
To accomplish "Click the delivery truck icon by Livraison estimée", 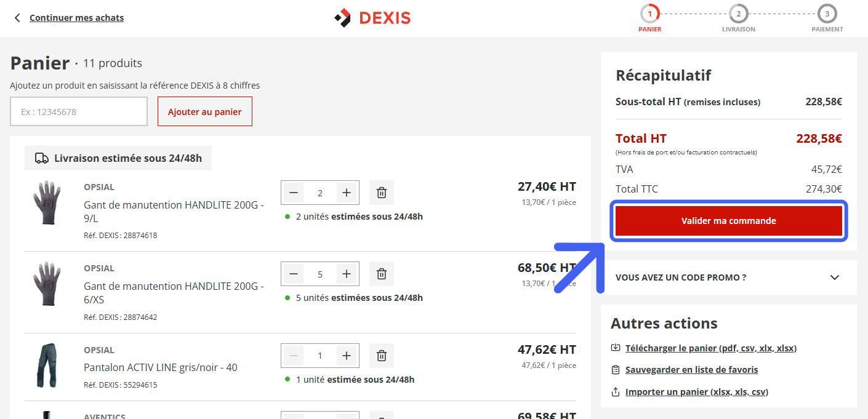I will pos(42,158).
